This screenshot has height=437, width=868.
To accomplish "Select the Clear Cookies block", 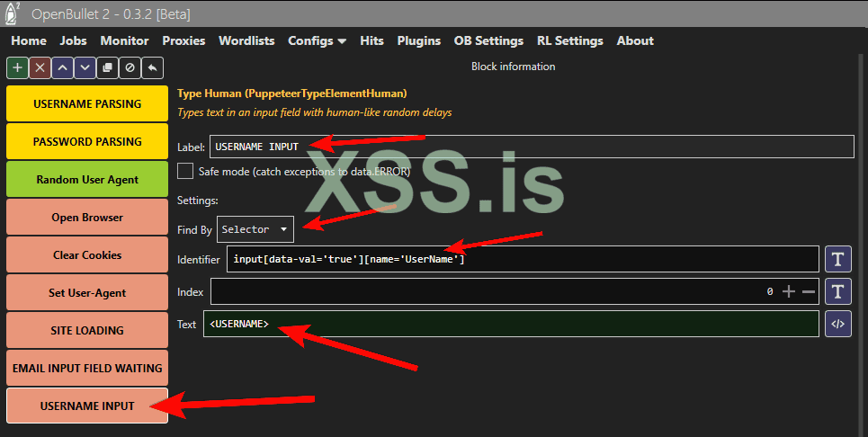I will [87, 255].
